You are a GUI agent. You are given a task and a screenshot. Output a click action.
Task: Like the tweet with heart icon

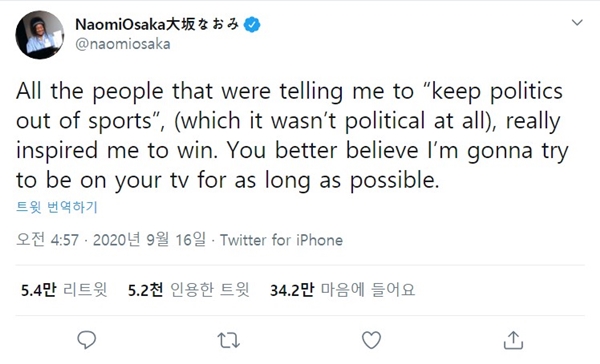pos(372,340)
